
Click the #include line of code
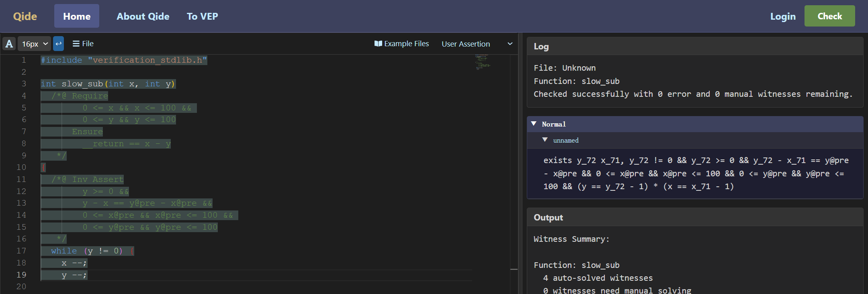(x=124, y=60)
